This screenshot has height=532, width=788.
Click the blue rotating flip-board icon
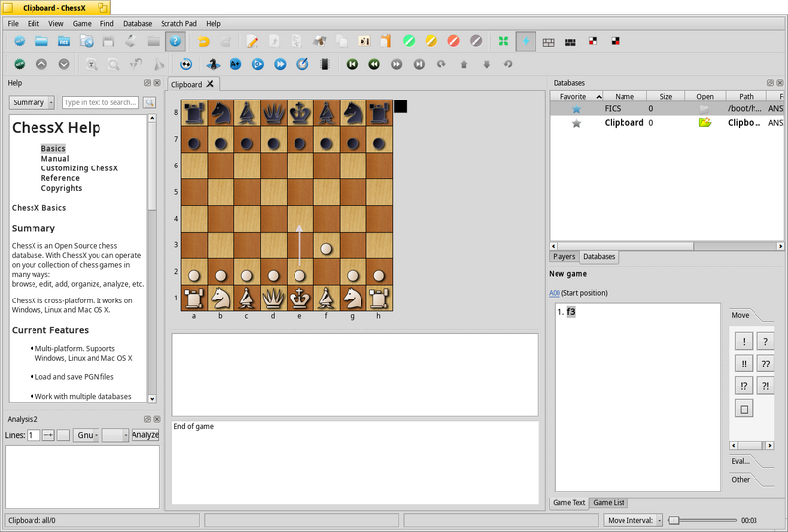click(186, 64)
